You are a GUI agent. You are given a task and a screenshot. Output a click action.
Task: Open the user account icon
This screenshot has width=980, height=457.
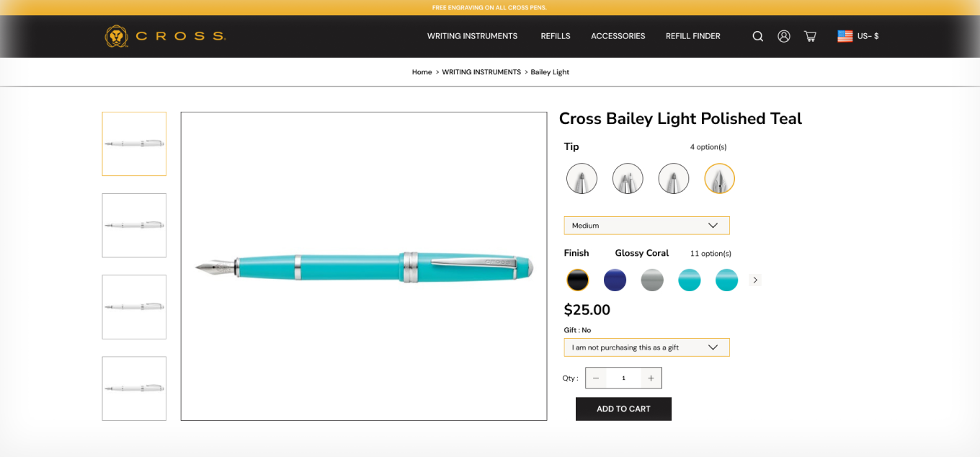pyautogui.click(x=784, y=36)
